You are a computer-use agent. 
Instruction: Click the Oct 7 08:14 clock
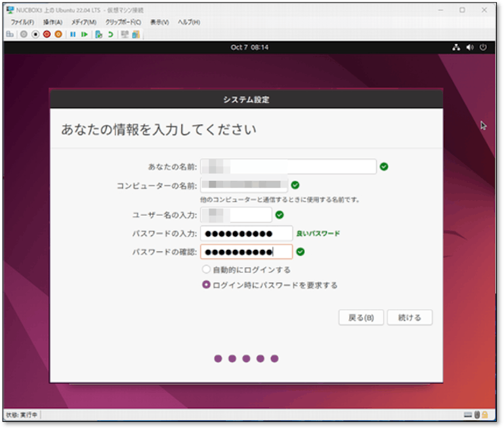[249, 48]
